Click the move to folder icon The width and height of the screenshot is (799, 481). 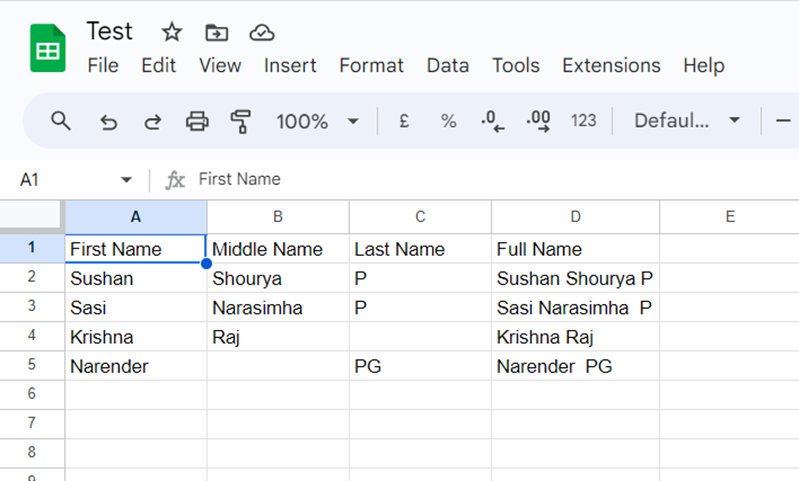(x=216, y=32)
